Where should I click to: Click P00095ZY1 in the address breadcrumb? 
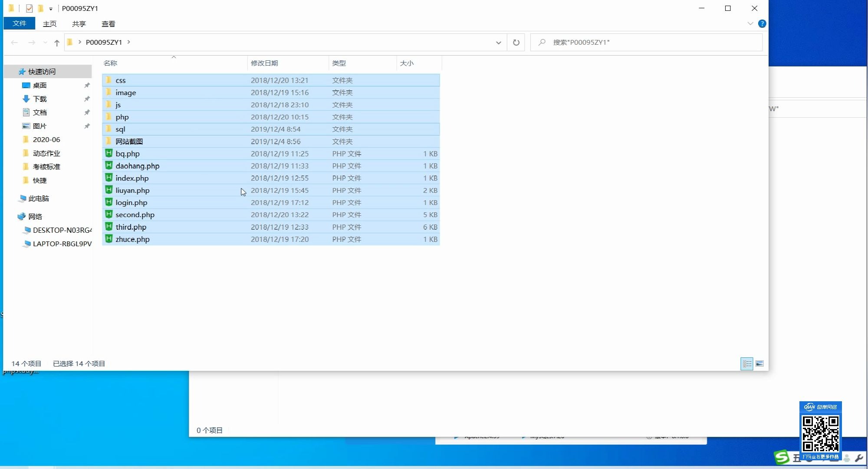coord(104,42)
